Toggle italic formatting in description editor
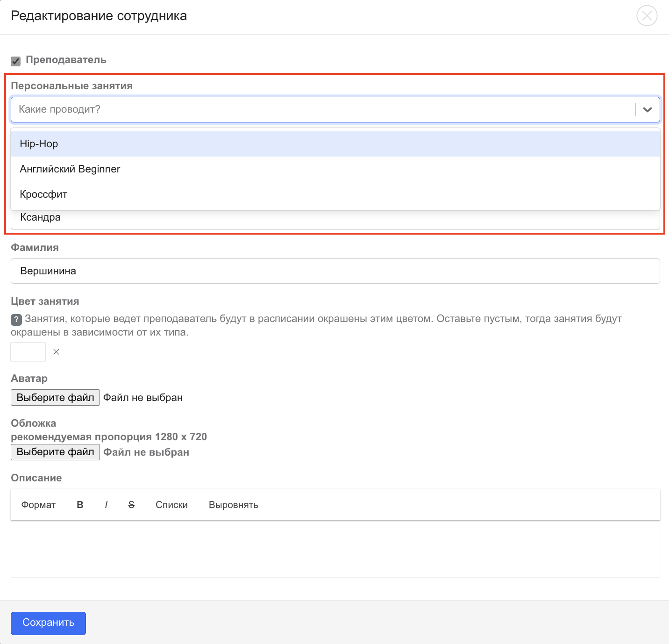669x644 pixels. click(106, 505)
